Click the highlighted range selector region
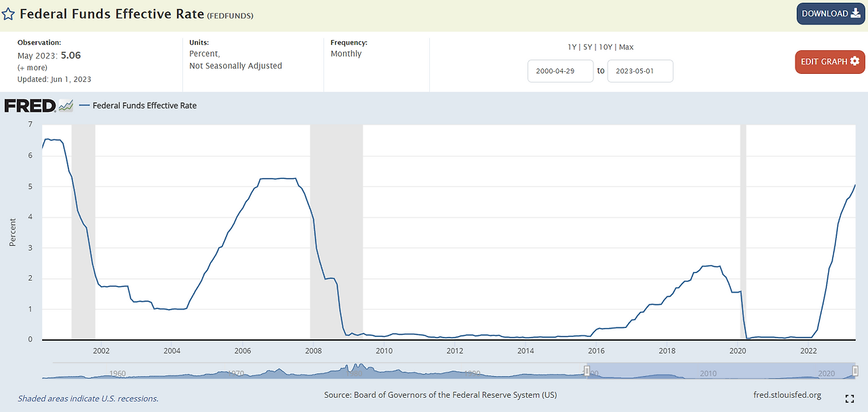Image resolution: width=868 pixels, height=412 pixels. click(721, 371)
